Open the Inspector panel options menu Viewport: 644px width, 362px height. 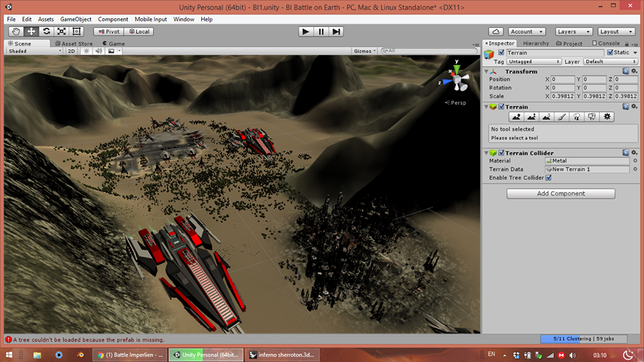635,44
